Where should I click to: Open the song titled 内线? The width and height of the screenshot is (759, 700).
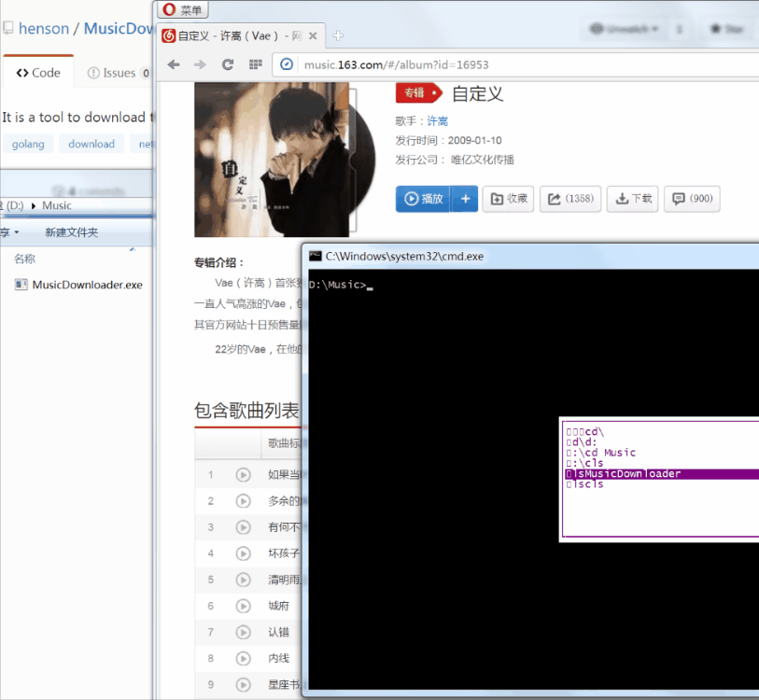pos(278,658)
